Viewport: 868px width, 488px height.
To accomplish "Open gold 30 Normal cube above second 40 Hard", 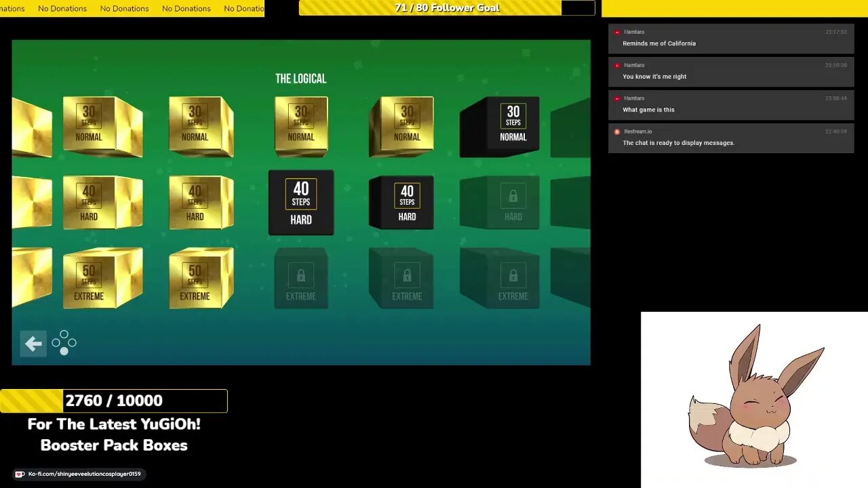I will click(201, 127).
